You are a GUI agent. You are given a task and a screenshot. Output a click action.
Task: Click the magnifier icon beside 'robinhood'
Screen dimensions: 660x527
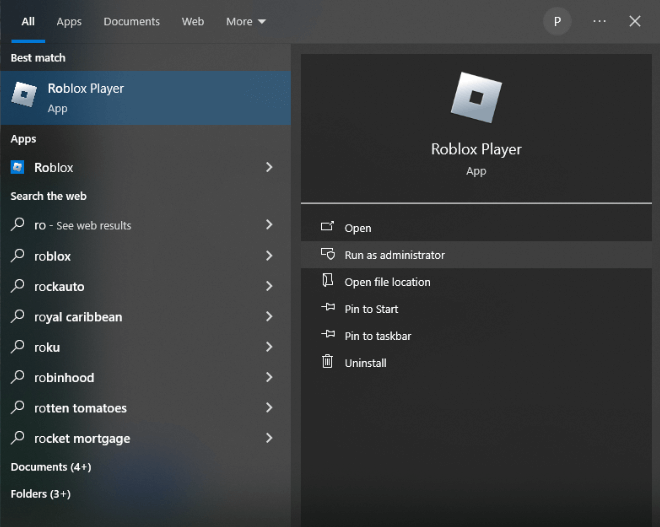pyautogui.click(x=17, y=376)
